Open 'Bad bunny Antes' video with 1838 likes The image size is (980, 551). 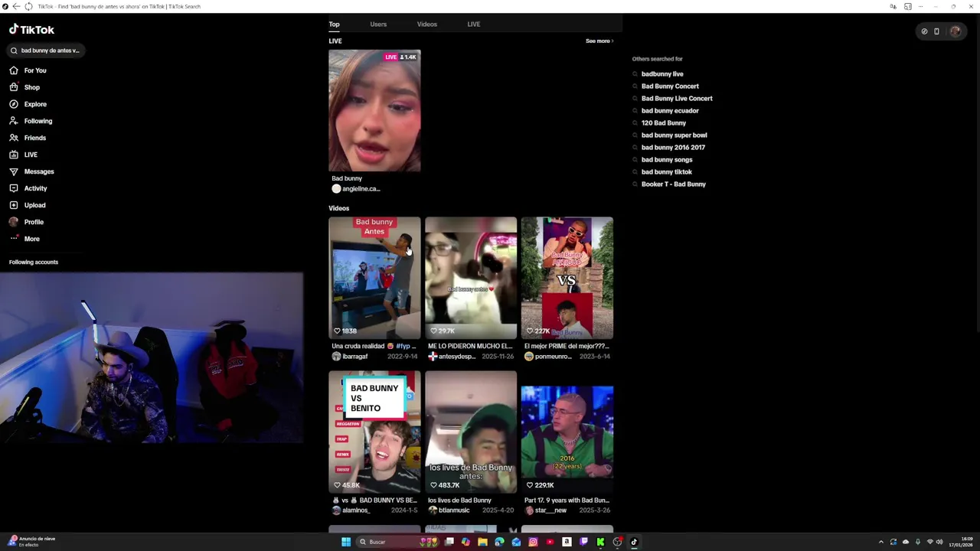(x=374, y=278)
